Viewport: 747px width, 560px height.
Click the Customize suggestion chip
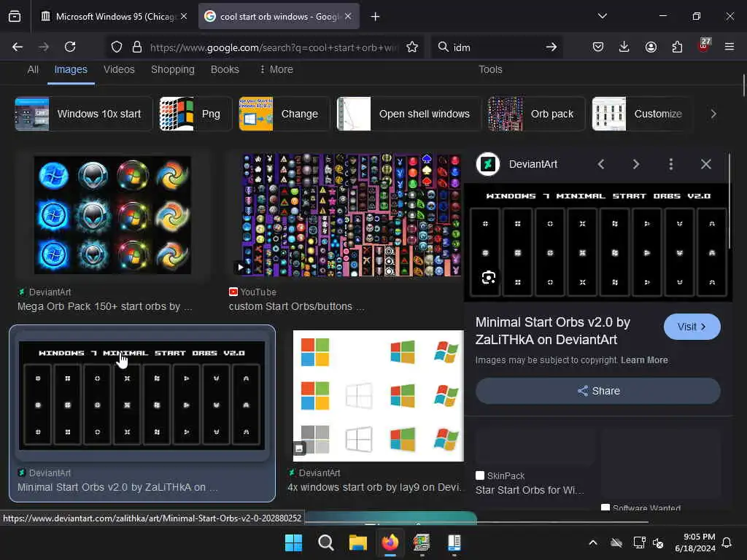641,114
